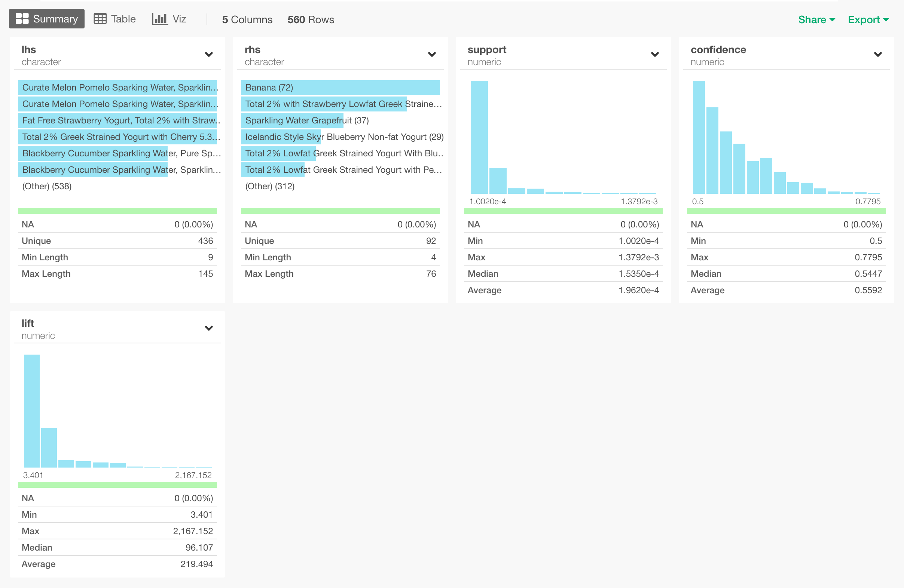Click the lhs column name header

point(28,50)
